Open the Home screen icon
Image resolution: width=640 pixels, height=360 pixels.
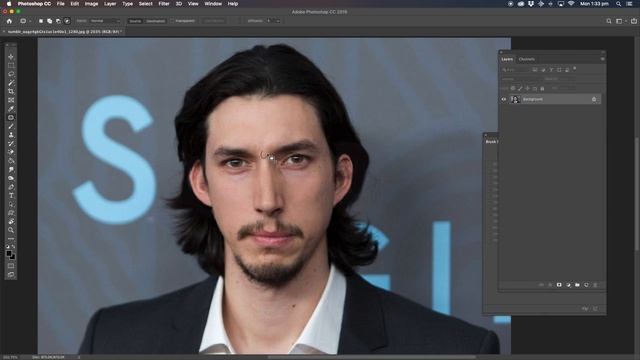(x=9, y=21)
